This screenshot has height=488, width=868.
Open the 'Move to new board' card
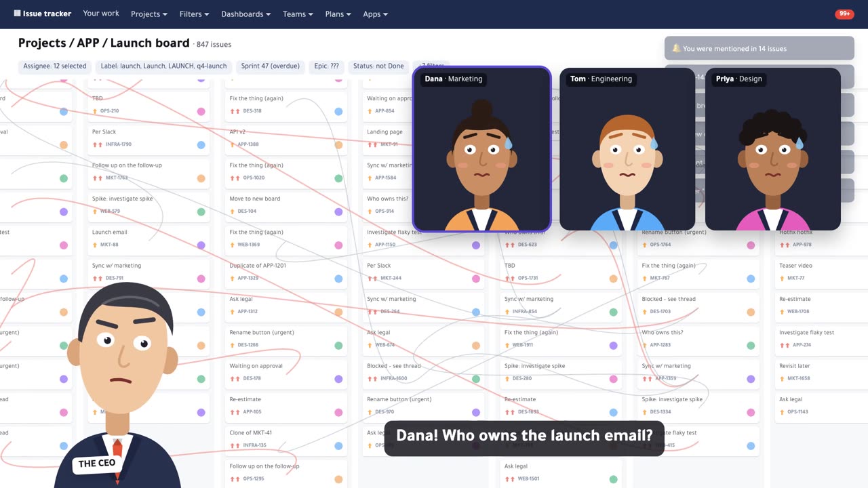click(285, 205)
